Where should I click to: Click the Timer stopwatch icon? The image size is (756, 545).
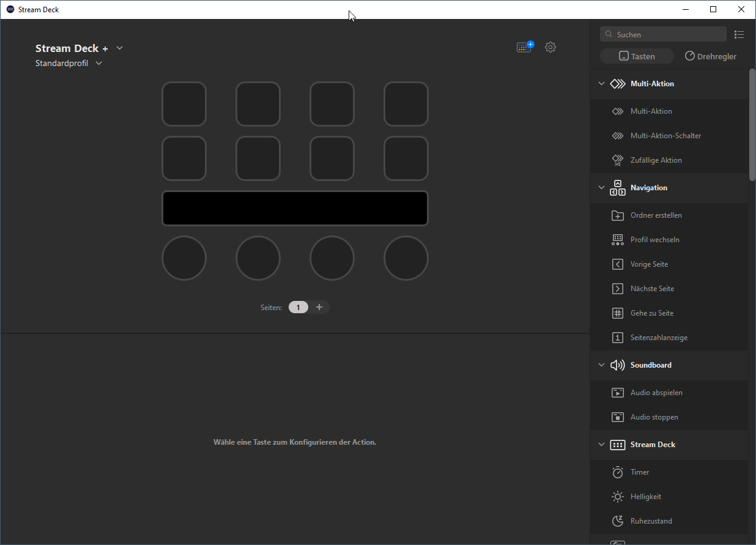click(618, 472)
